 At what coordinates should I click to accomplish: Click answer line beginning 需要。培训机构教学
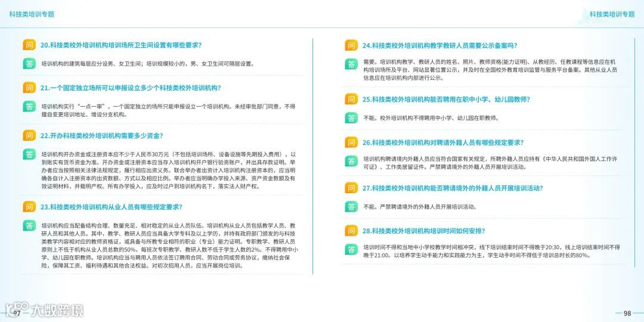[x=489, y=61]
